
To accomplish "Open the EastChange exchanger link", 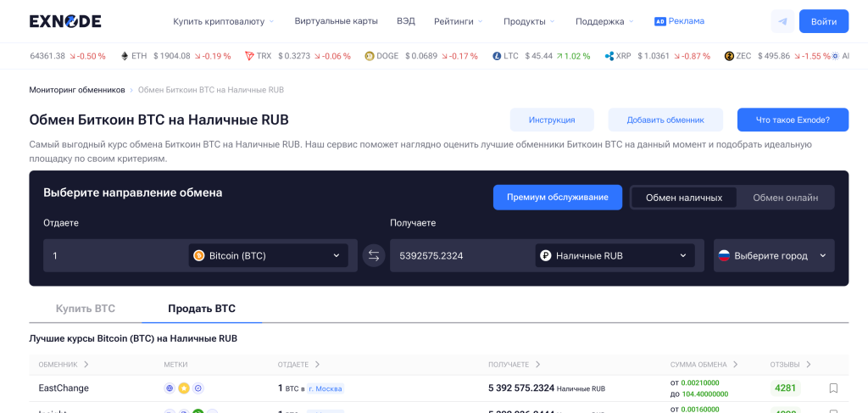I will click(64, 388).
